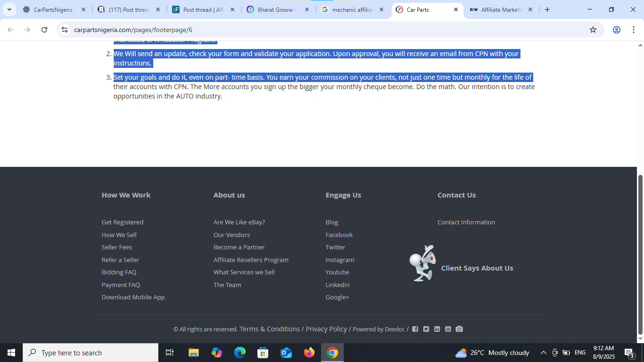
Task: Show hidden system tray icons
Action: click(543, 353)
